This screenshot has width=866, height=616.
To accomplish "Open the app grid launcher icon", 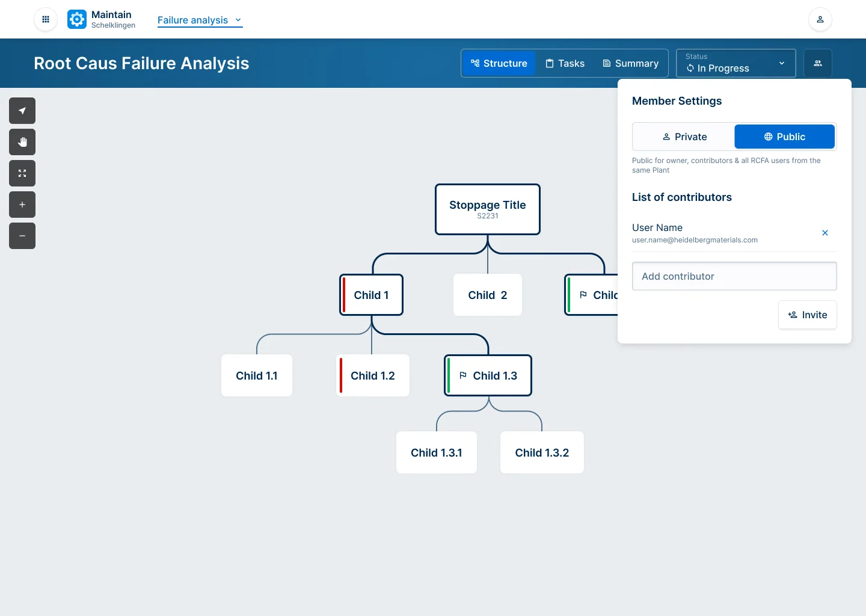I will tap(46, 19).
